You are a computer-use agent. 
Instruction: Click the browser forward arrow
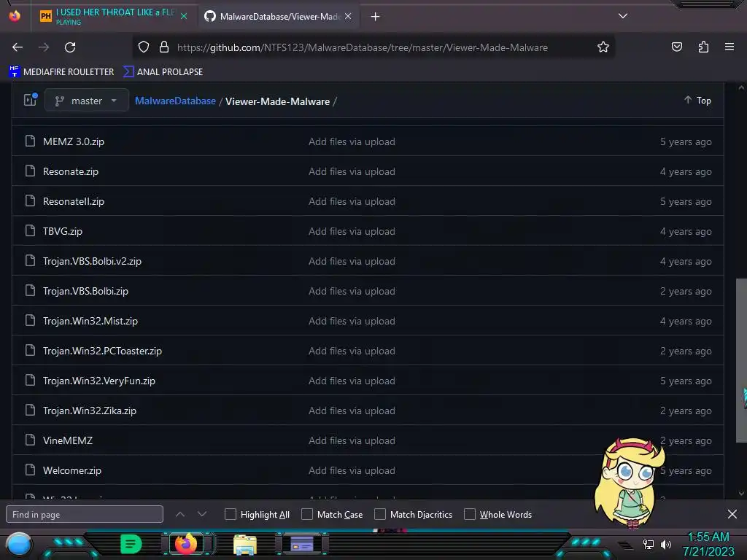[x=44, y=47]
